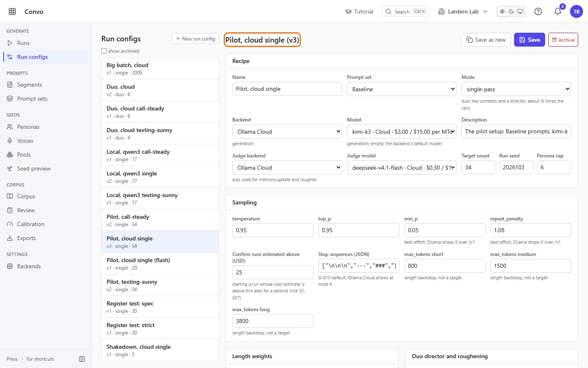Open the Model dropdown
588x368 pixels.
pos(401,132)
